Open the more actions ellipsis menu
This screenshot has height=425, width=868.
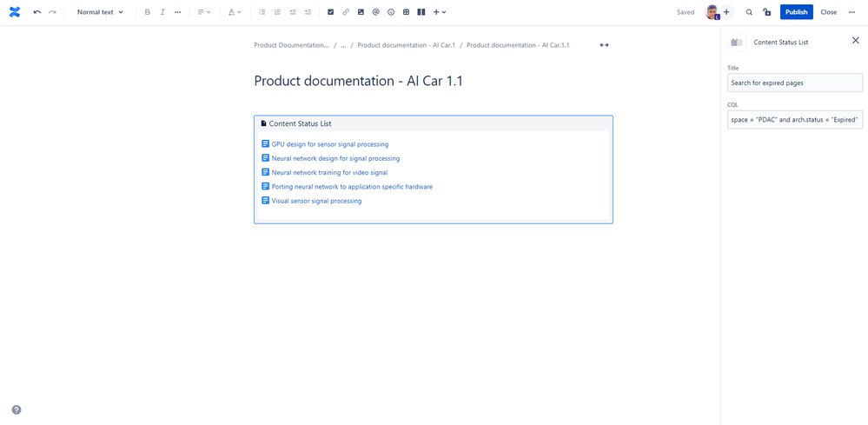pyautogui.click(x=852, y=12)
